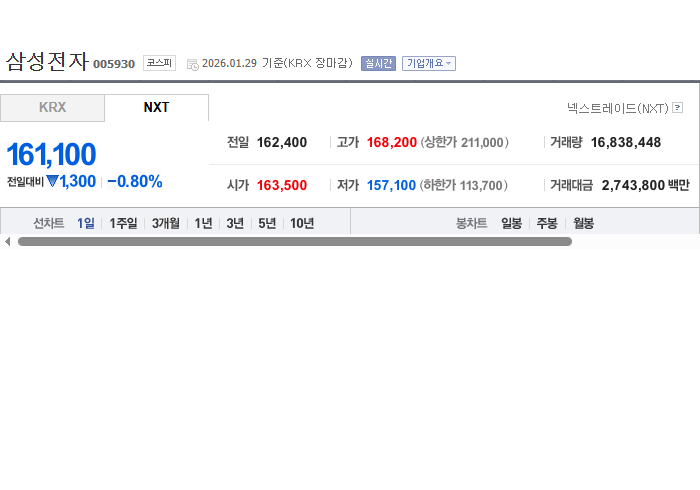Click the price change value 1,300
Image resolution: width=700 pixels, height=490 pixels.
pos(78,181)
